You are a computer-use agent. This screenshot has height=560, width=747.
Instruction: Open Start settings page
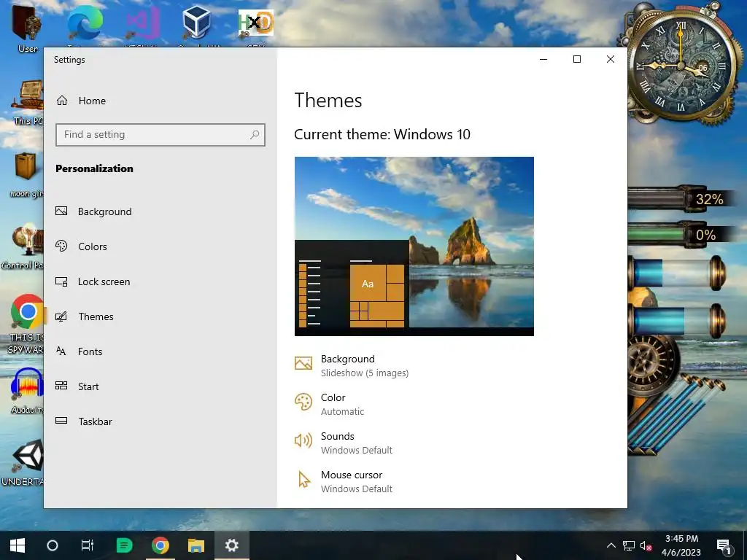[77, 386]
